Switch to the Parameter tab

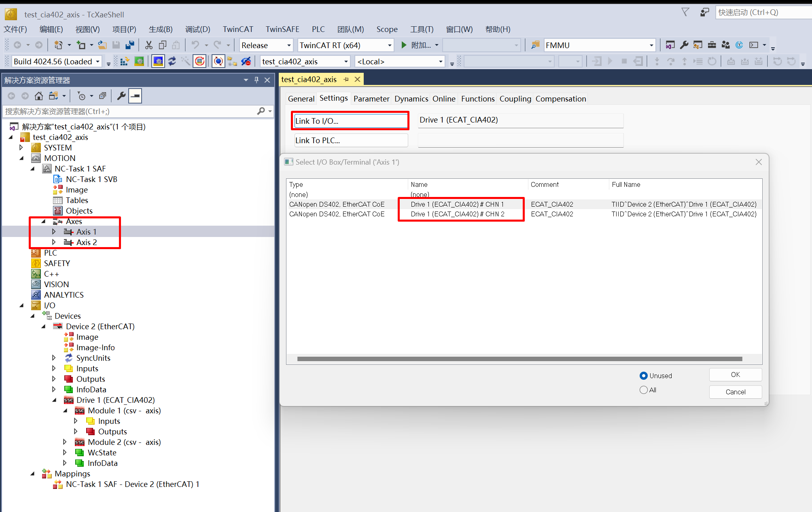click(371, 99)
